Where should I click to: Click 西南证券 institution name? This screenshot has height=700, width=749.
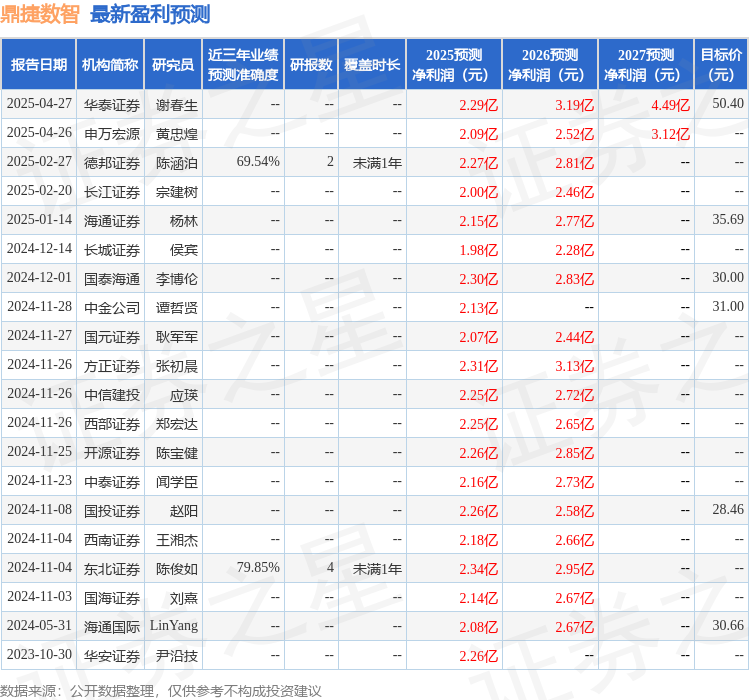tap(112, 540)
